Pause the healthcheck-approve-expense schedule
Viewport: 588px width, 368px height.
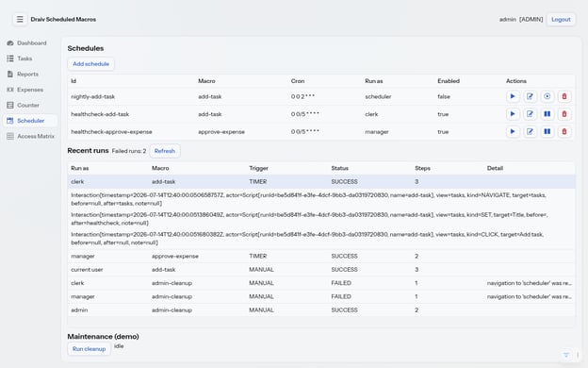(x=547, y=132)
